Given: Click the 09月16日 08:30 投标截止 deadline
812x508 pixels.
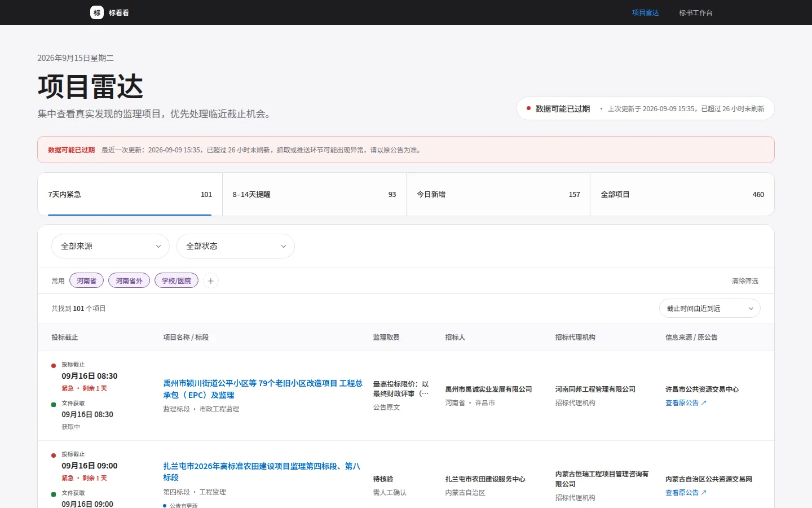Looking at the screenshot, I should coord(90,376).
